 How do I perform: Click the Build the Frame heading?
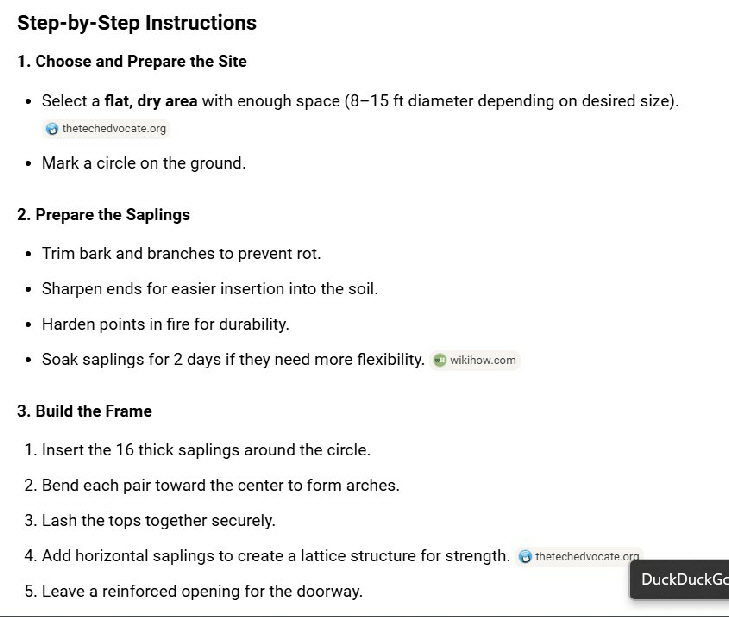point(85,411)
